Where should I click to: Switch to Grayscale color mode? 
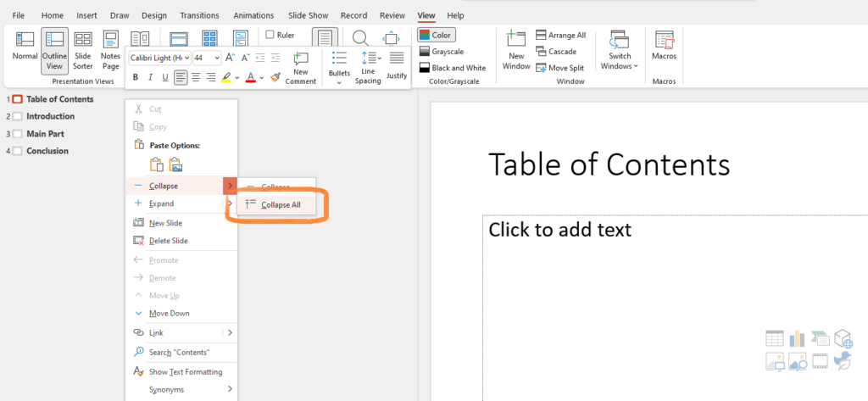[x=449, y=52]
